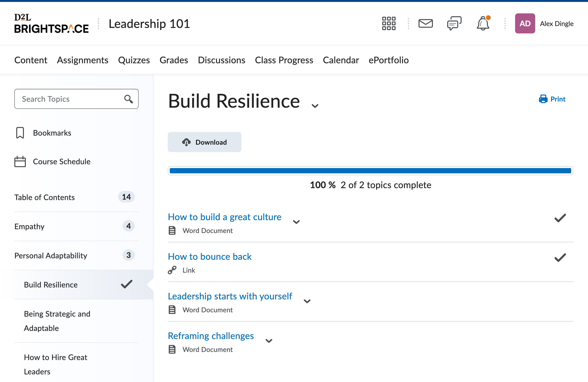Expand the Build Resilience title dropdown
The height and width of the screenshot is (382, 588).
coord(315,106)
